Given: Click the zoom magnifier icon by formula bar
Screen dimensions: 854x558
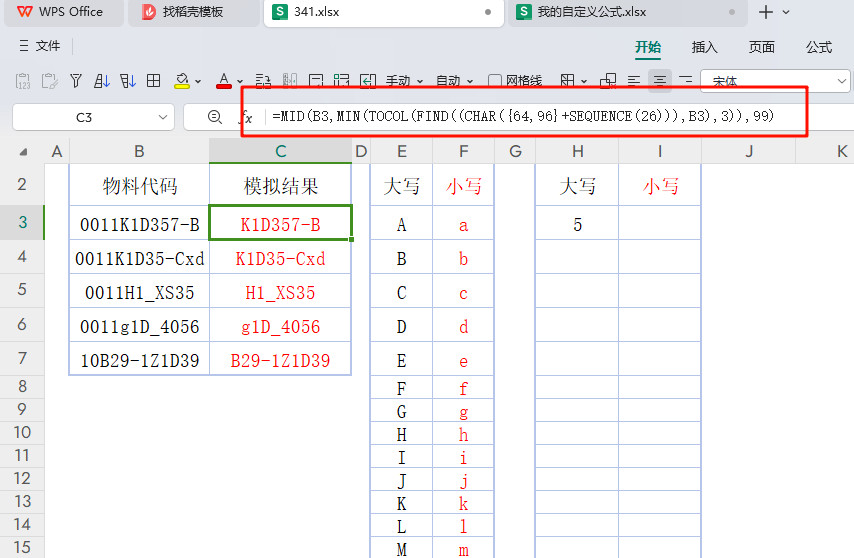Looking at the screenshot, I should (x=215, y=117).
